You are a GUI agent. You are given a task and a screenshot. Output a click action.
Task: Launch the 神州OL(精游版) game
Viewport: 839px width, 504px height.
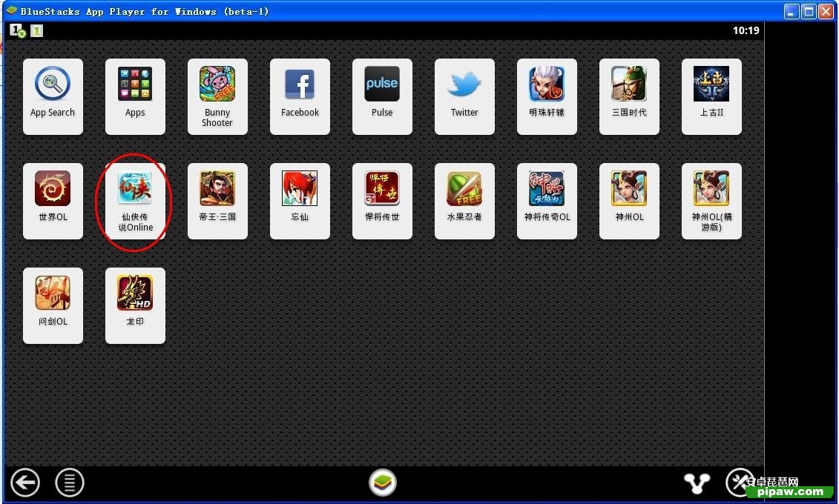pos(711,201)
